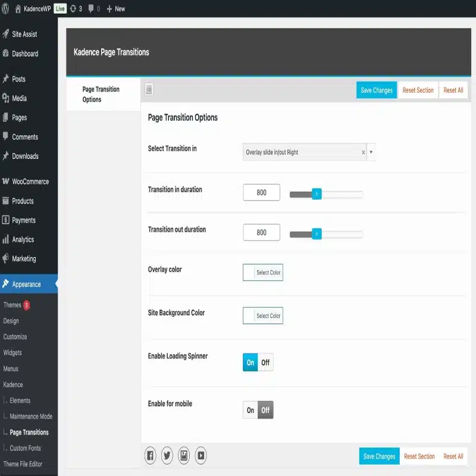Click the expand options icon above panel
This screenshot has height=476, width=476.
[x=149, y=90]
